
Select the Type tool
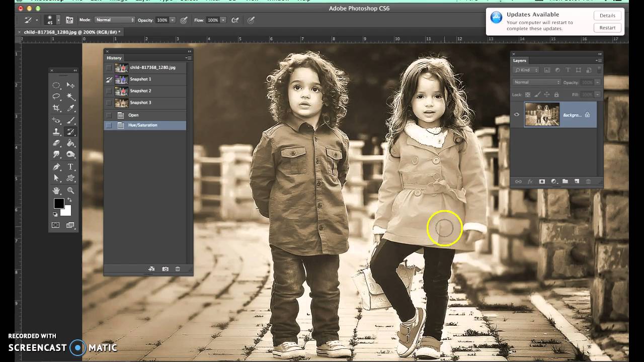click(x=70, y=167)
